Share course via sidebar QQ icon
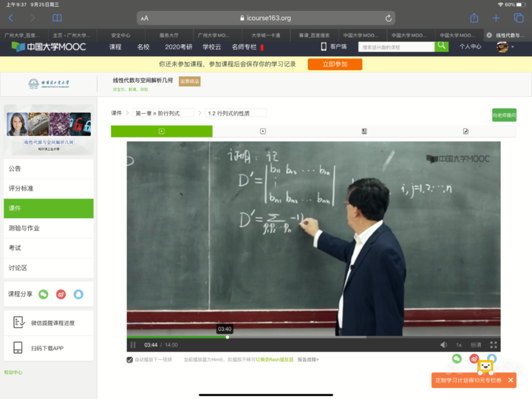 pyautogui.click(x=78, y=294)
